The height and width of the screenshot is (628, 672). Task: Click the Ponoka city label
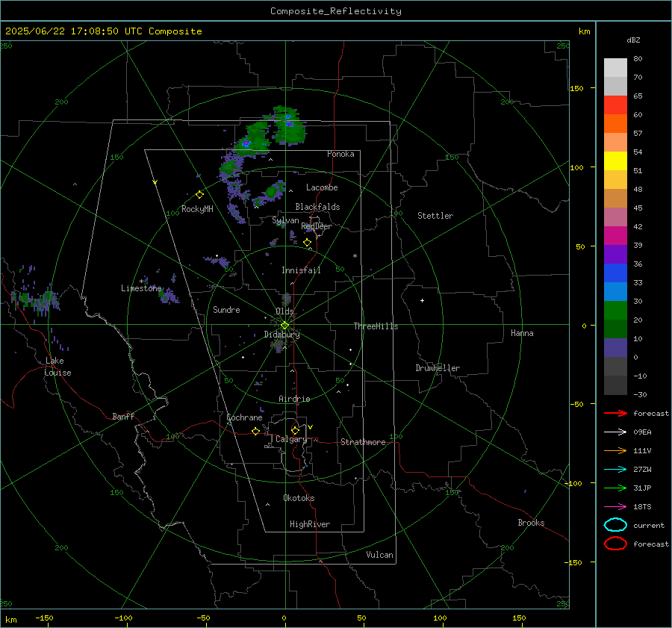coord(340,154)
